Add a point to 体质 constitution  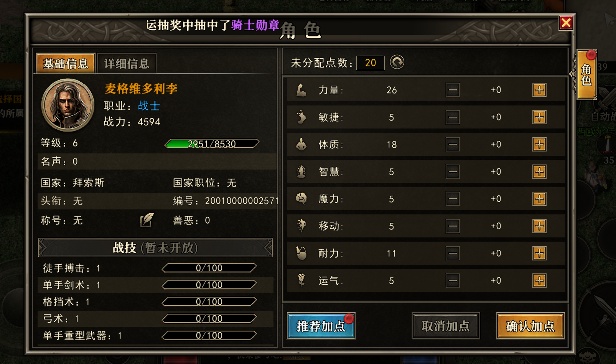point(539,145)
